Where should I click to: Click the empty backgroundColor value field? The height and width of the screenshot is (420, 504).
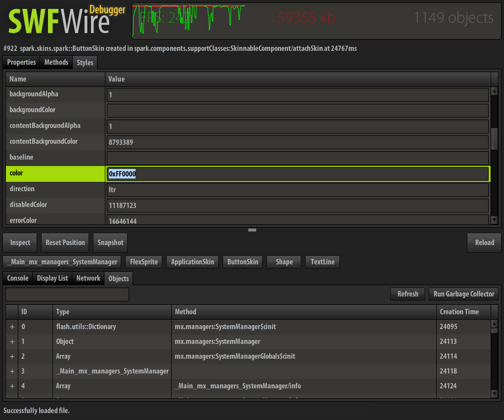[x=298, y=111]
